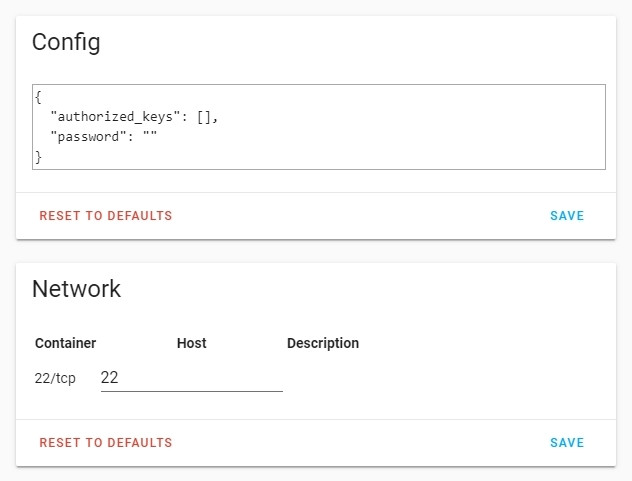Reset the Network card to defaults
The height and width of the screenshot is (481, 632).
(x=106, y=443)
